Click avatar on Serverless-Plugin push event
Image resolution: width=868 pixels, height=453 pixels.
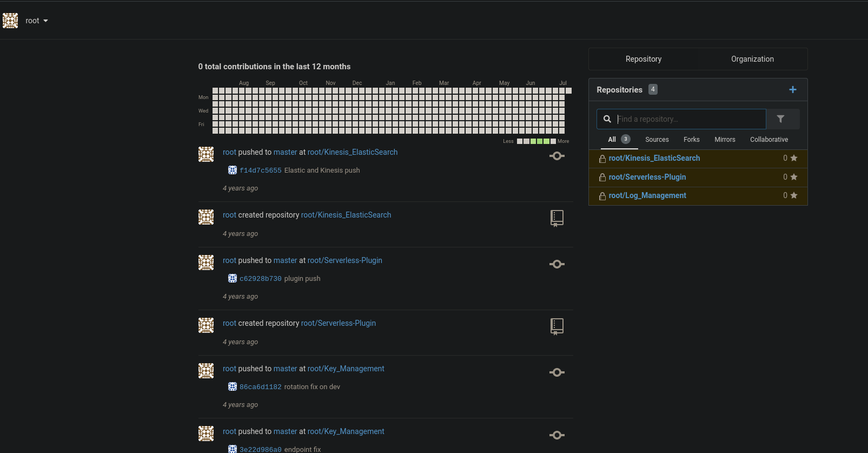(206, 262)
